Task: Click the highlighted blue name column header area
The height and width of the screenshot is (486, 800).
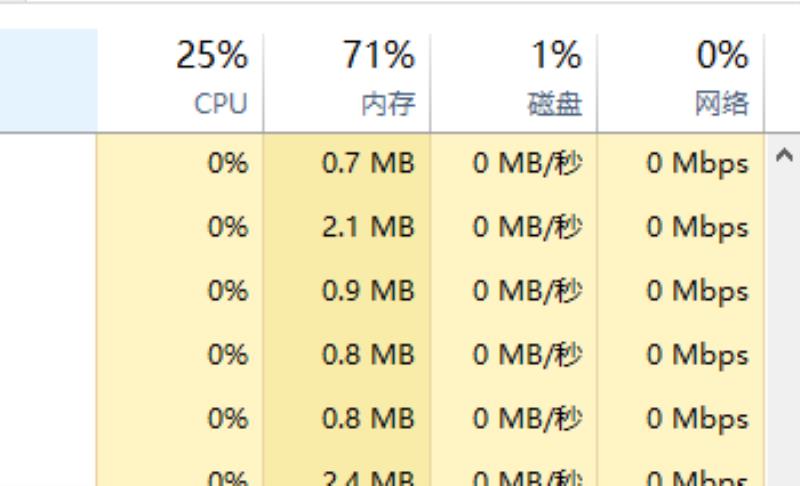Action: (48, 80)
